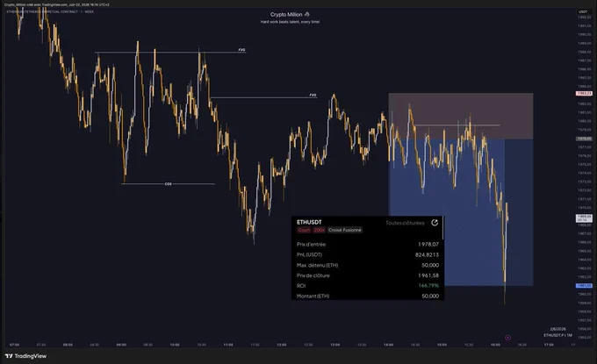The width and height of the screenshot is (597, 364).
Task: Click the 09:00 label on the time axis
Action: [x=121, y=345]
